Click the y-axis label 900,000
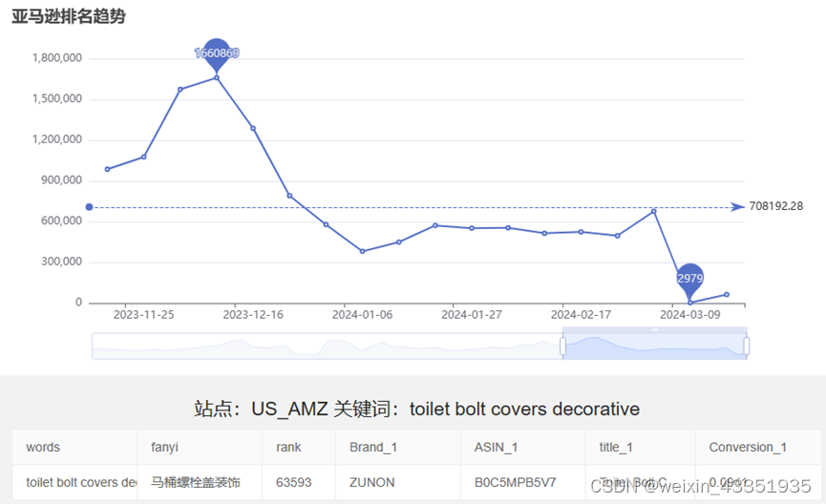 tap(62, 180)
